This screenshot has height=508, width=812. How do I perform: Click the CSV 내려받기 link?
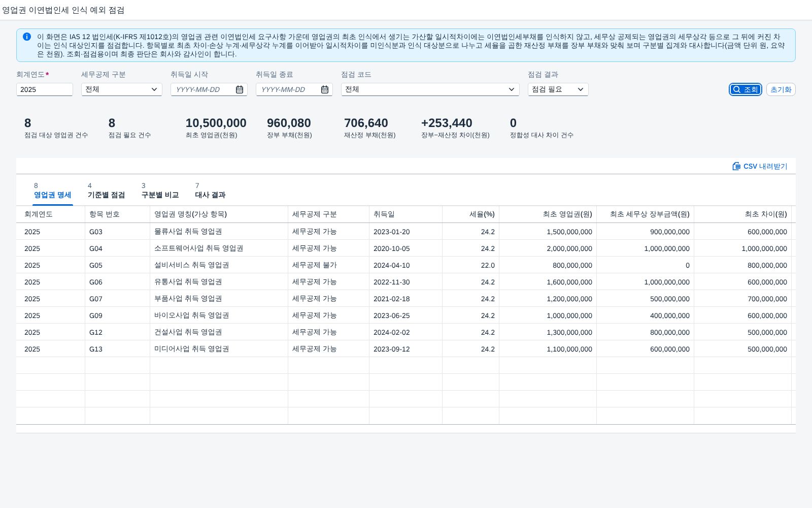pos(760,166)
